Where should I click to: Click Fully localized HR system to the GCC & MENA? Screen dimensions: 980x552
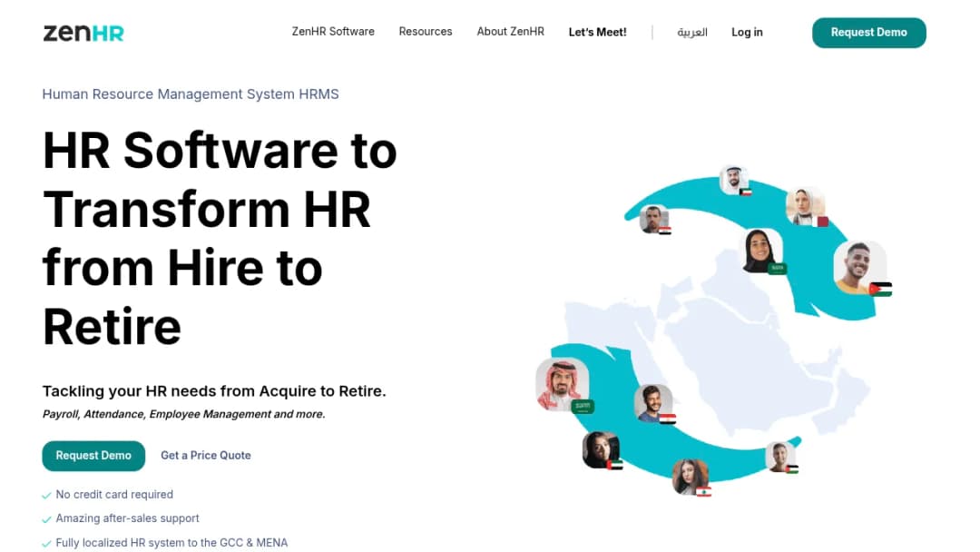point(171,543)
